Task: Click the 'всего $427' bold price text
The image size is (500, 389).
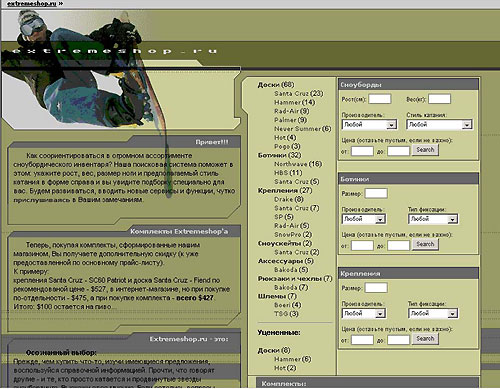Action: pos(195,298)
